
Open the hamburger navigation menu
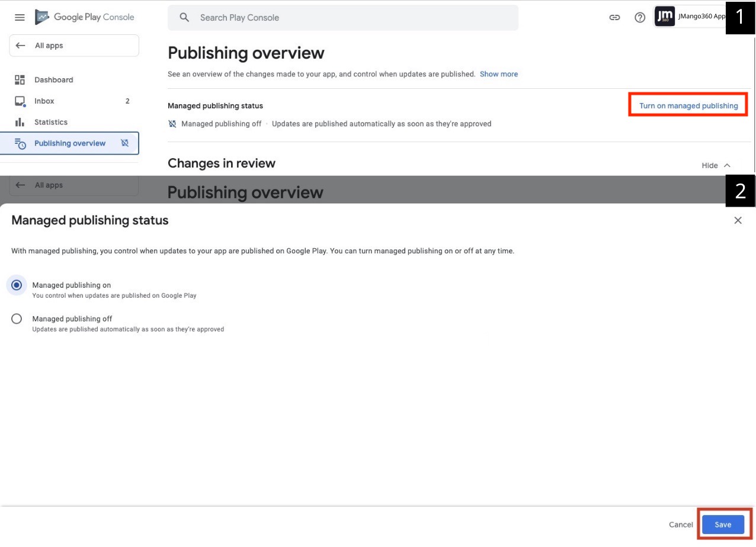[x=20, y=17]
